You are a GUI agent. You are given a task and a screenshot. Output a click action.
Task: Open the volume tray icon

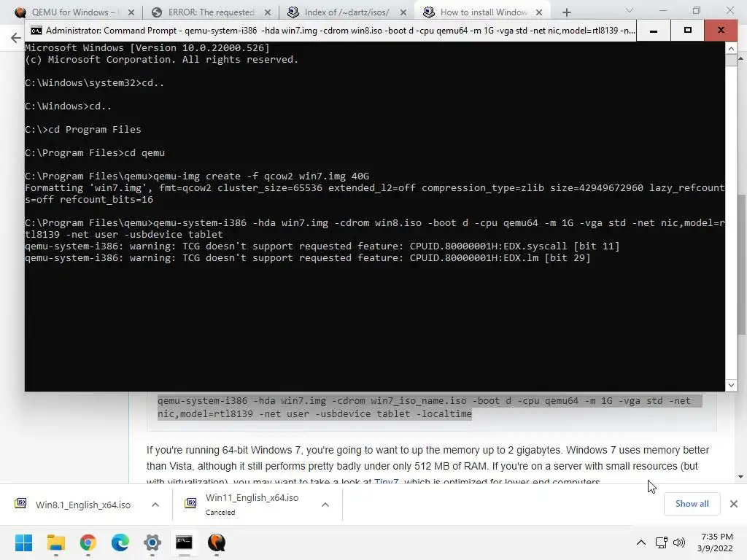(679, 542)
